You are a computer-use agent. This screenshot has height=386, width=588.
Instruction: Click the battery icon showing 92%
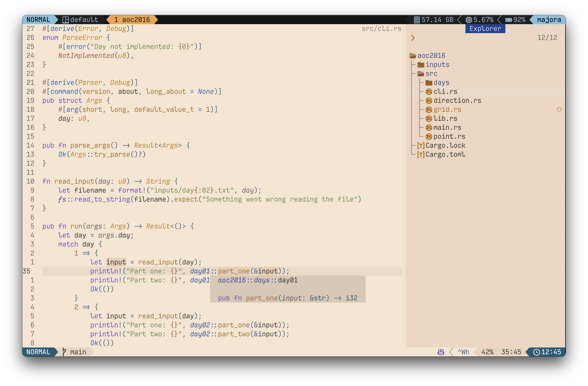508,20
